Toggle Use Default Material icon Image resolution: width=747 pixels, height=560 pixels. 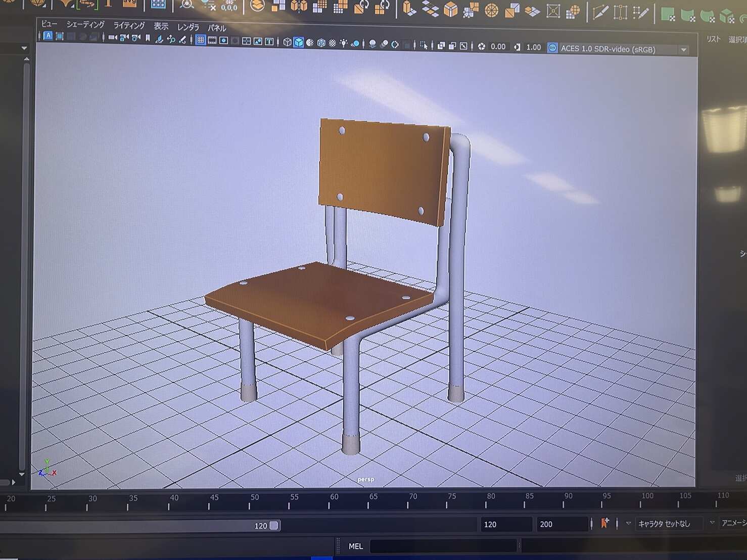click(310, 43)
